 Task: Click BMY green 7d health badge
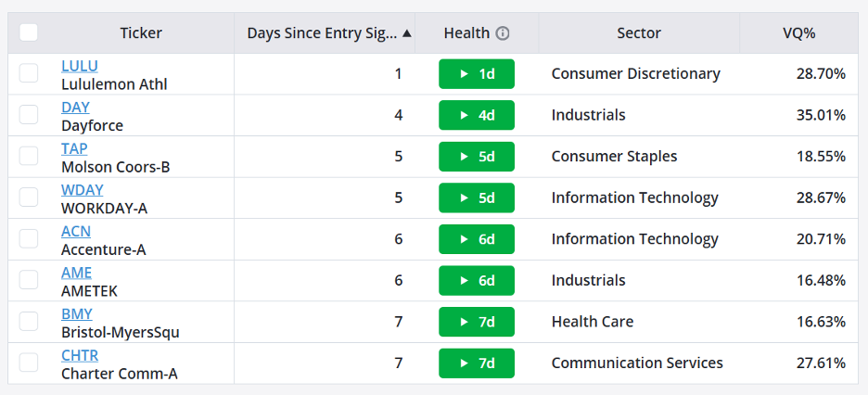point(477,322)
